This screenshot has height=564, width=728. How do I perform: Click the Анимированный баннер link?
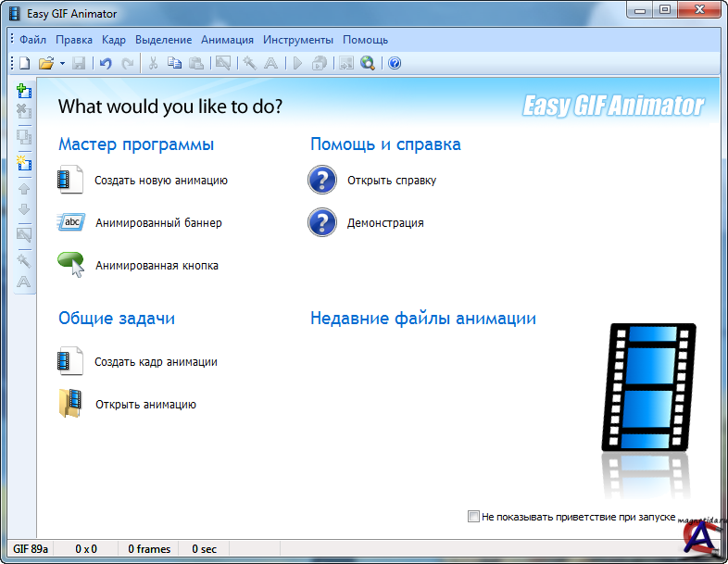click(158, 223)
